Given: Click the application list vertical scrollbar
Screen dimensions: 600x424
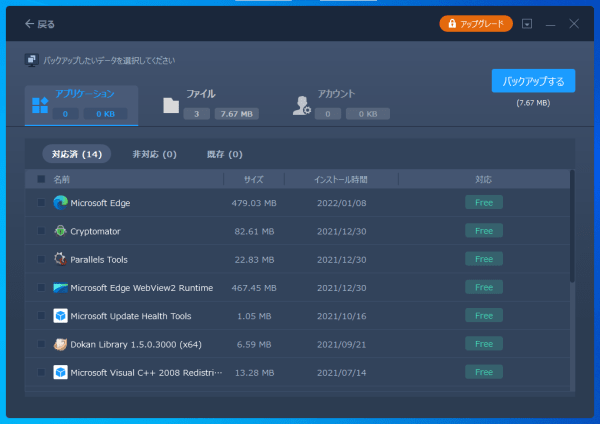Looking at the screenshot, I should point(572,226).
